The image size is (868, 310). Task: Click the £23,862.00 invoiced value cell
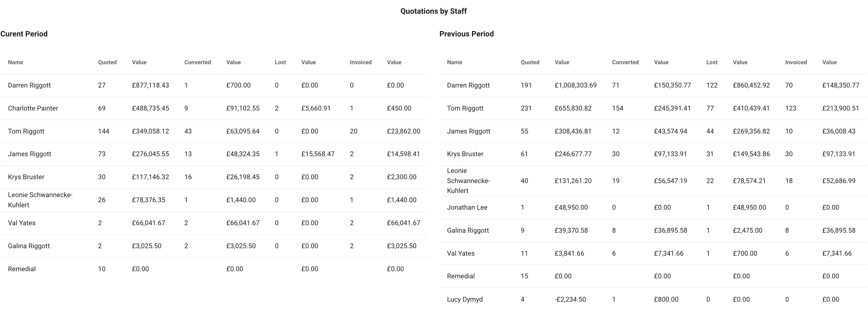pos(403,131)
